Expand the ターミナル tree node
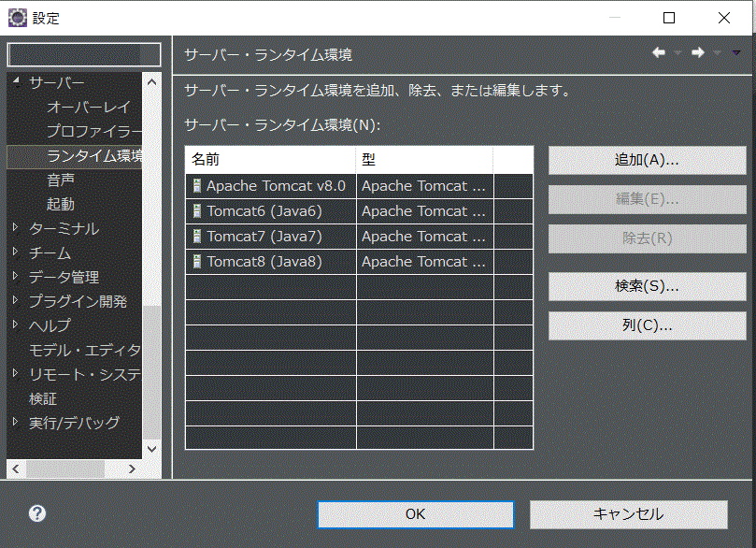This screenshot has height=548, width=756. click(14, 227)
